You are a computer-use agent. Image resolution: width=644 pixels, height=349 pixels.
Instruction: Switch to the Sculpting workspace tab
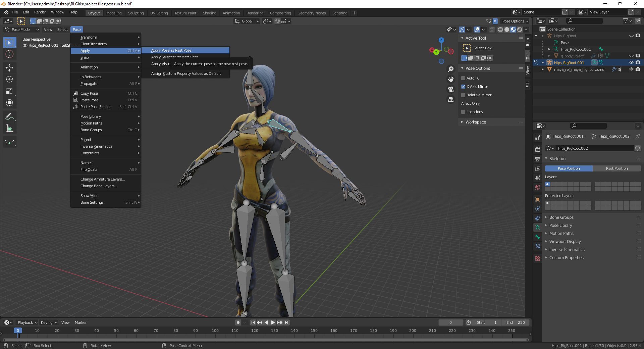(136, 13)
